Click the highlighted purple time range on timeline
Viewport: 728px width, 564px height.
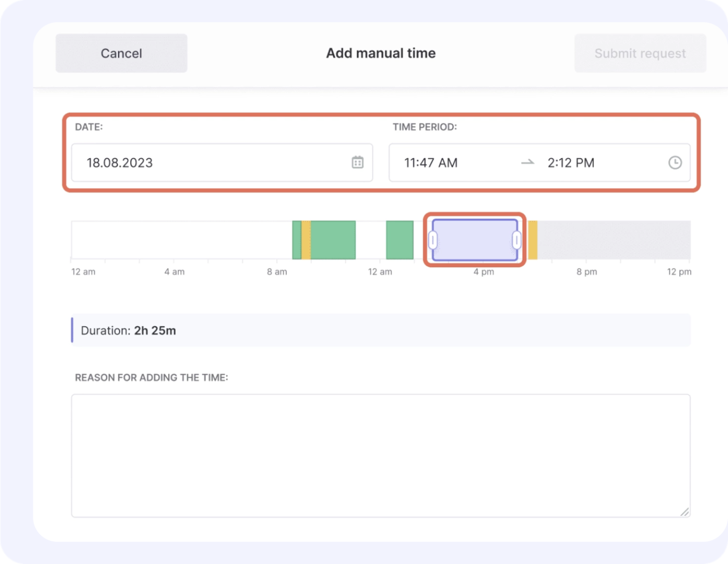click(474, 240)
